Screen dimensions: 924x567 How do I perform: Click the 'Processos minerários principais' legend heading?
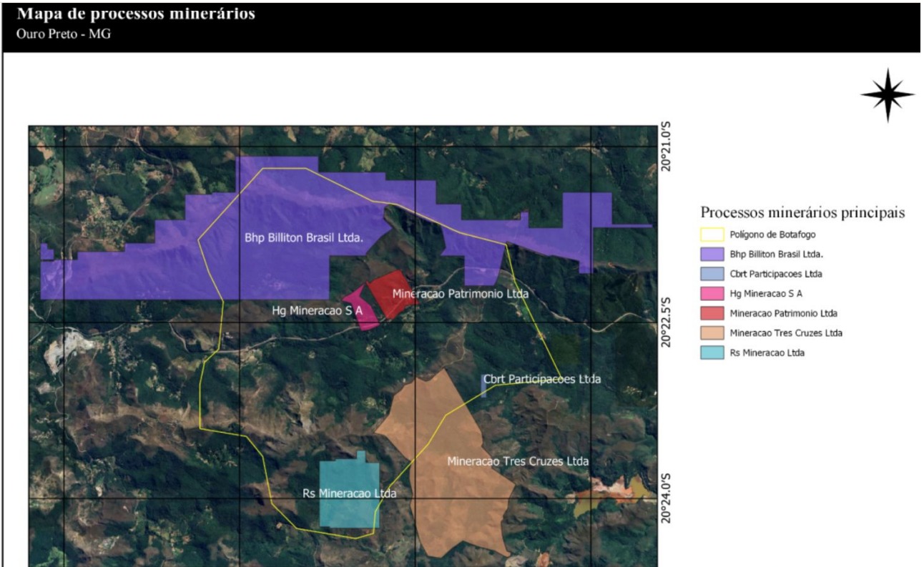803,212
